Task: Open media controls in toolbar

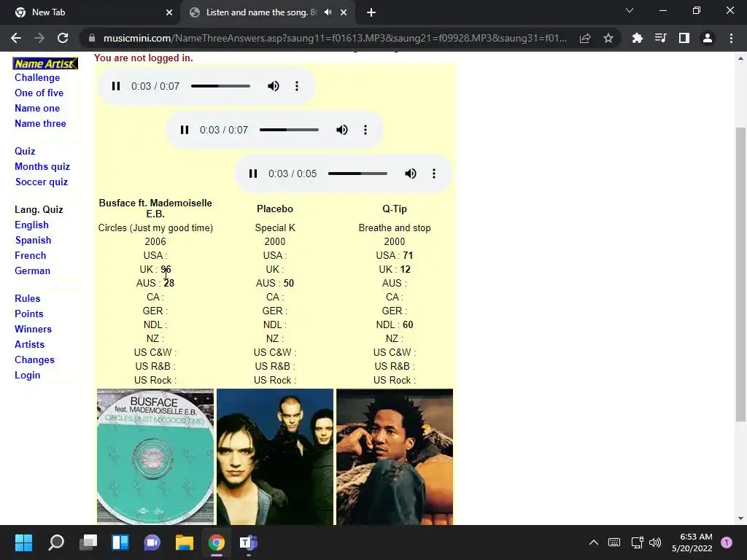Action: [661, 38]
